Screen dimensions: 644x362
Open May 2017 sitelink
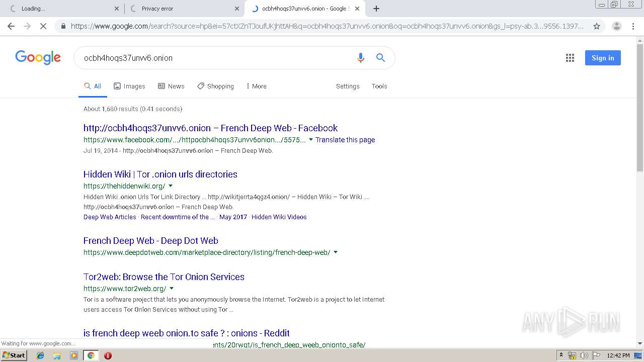233,217
